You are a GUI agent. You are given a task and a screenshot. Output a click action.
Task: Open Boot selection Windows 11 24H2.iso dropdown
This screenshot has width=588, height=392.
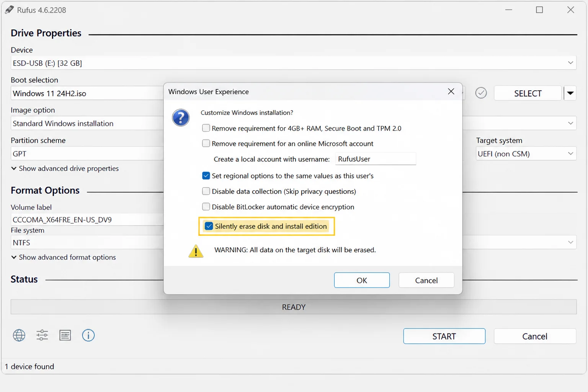pyautogui.click(x=87, y=93)
